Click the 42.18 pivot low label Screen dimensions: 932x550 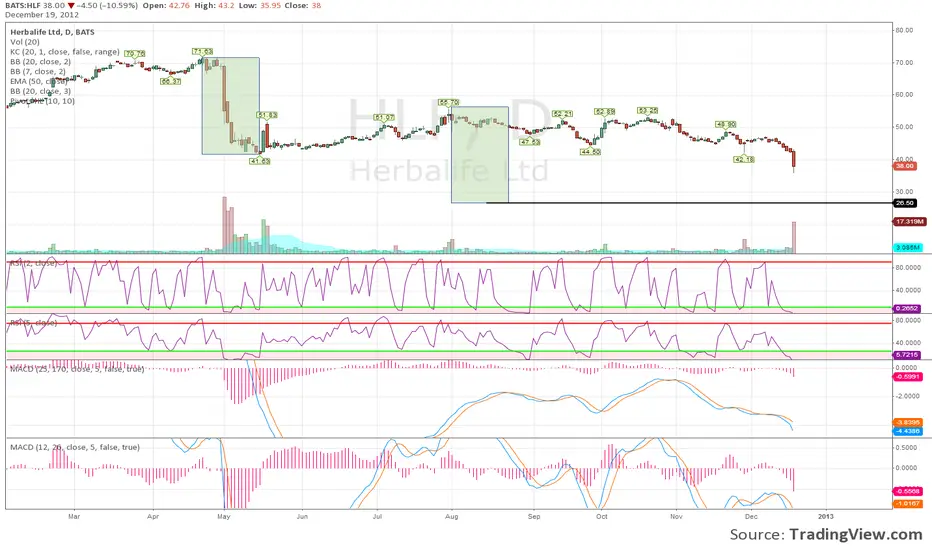[744, 159]
